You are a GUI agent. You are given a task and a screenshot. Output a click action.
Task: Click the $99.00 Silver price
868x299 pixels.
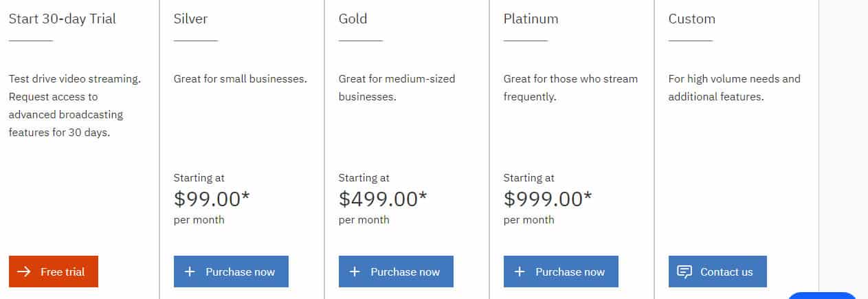click(x=212, y=199)
